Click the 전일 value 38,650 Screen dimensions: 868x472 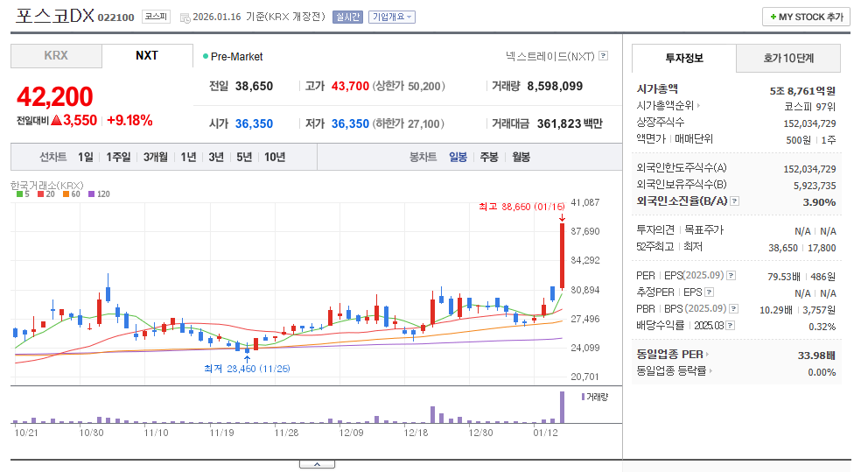click(x=254, y=87)
